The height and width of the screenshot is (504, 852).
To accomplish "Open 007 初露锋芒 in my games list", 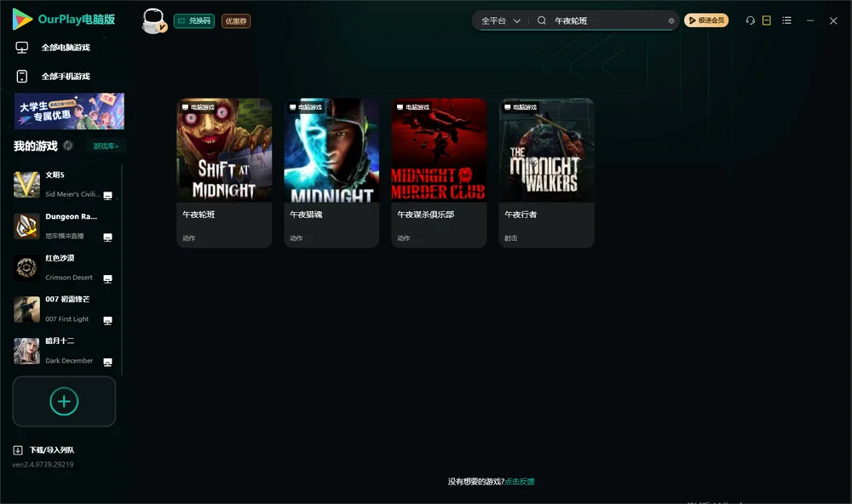I will pos(63,309).
